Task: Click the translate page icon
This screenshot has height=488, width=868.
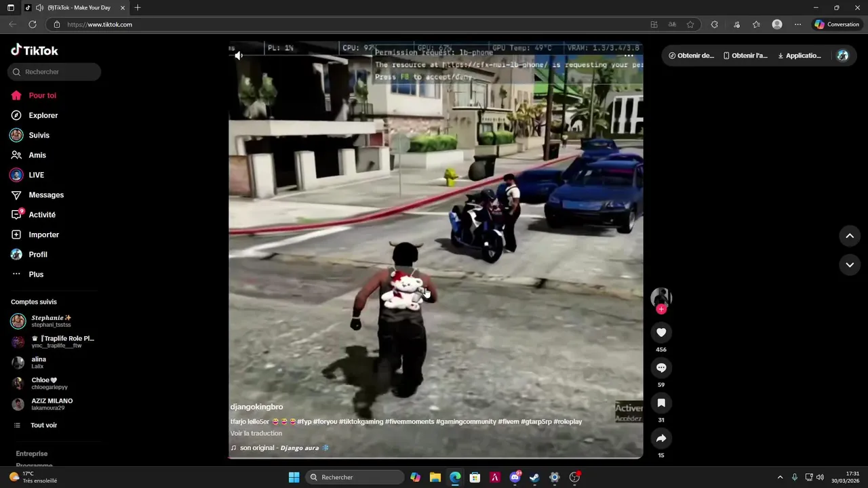Action: tap(672, 24)
